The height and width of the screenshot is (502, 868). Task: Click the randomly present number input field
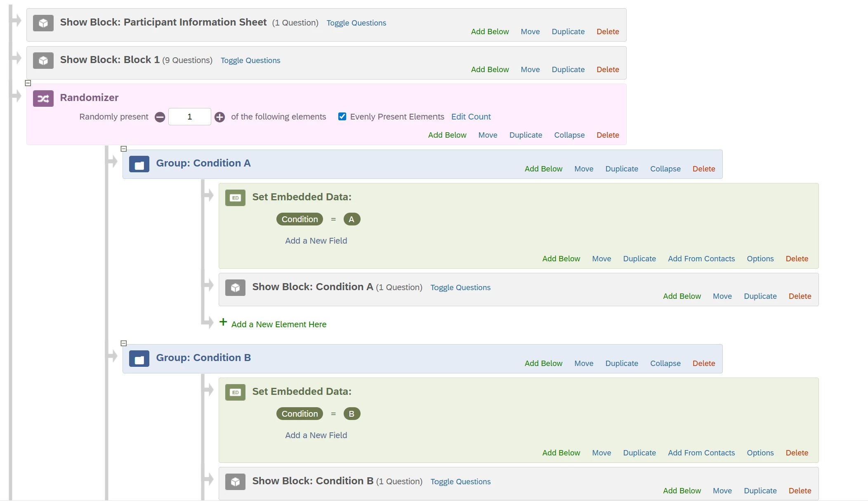[x=190, y=117]
